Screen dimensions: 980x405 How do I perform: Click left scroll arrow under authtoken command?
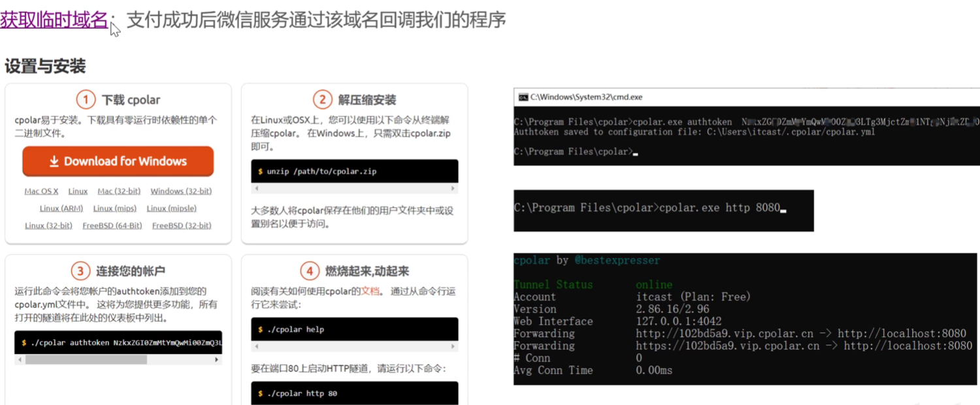click(x=20, y=359)
